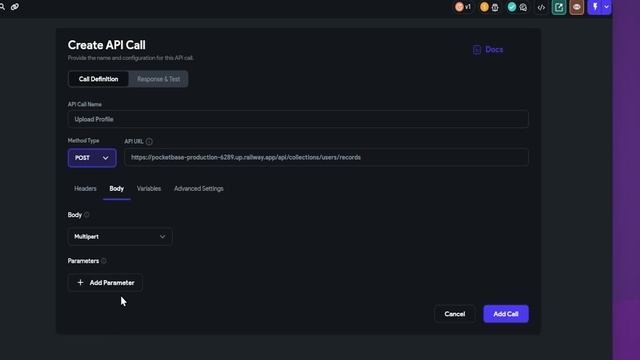Click the search magnifier icon in top bar
The width and height of the screenshot is (640, 360).
(2, 7)
